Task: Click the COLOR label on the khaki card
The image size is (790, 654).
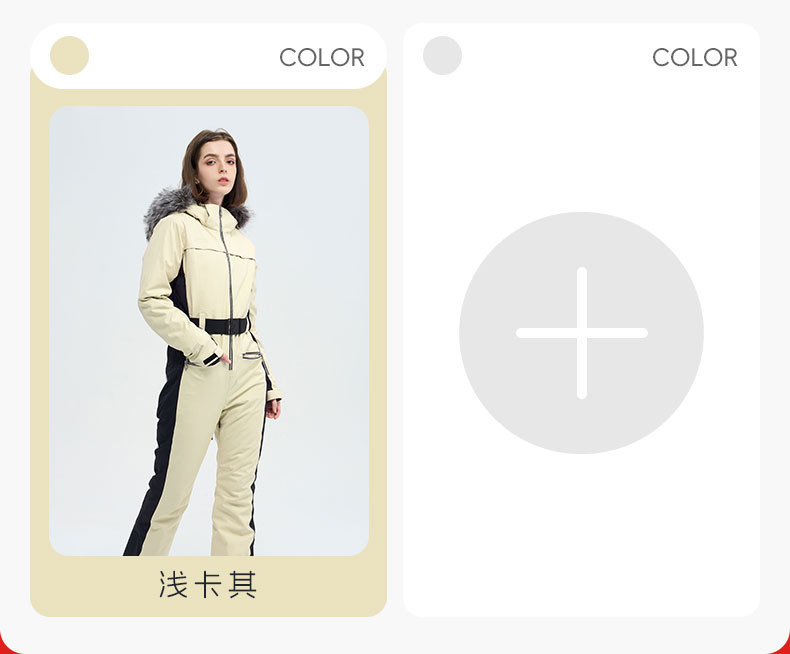Action: [x=322, y=57]
